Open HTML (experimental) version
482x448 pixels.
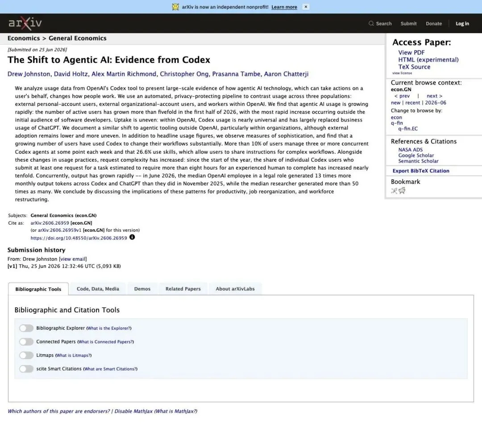tap(428, 60)
